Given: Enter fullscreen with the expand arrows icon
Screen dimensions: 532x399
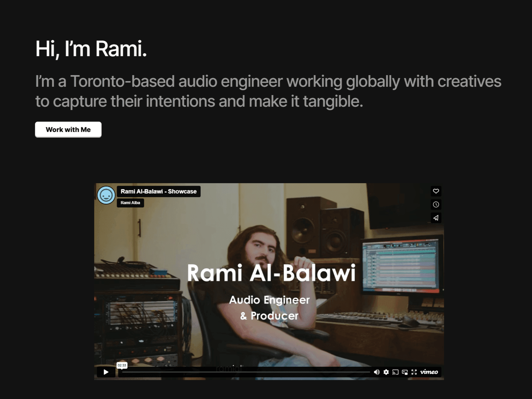Looking at the screenshot, I should pyautogui.click(x=414, y=372).
